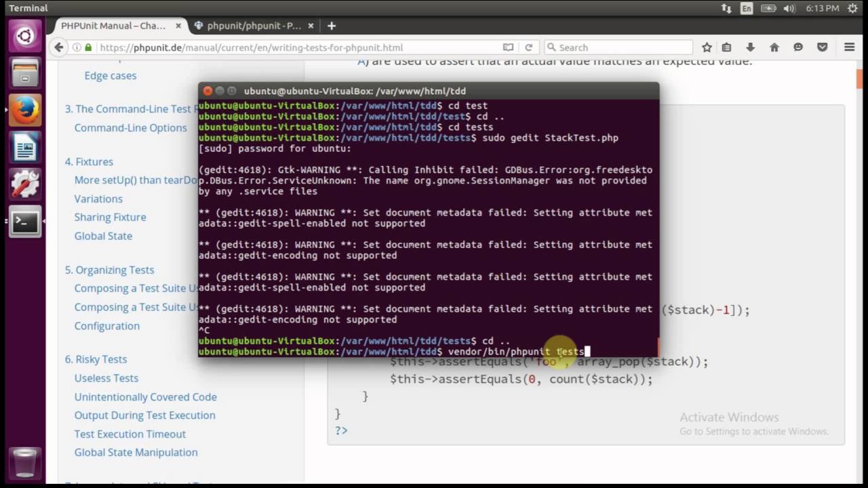Image resolution: width=868 pixels, height=488 pixels.
Task: Open the Command-Line Options link
Action: tap(130, 127)
